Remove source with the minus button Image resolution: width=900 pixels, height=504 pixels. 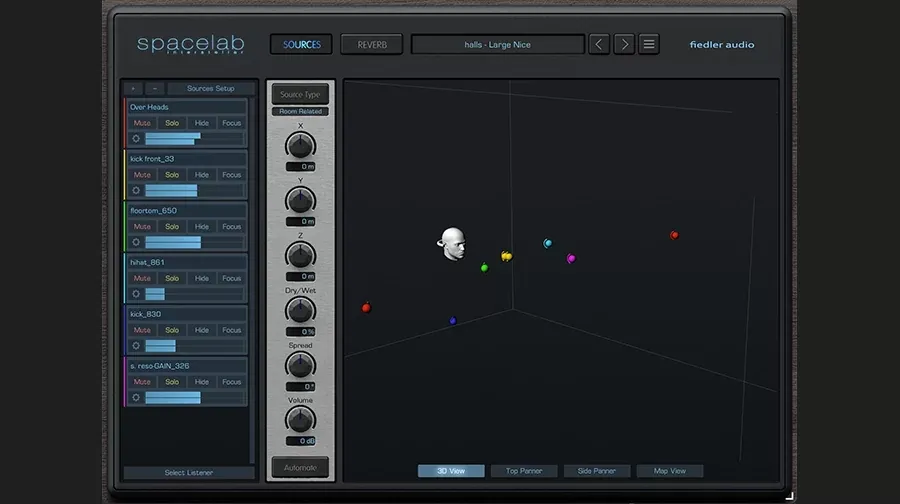pyautogui.click(x=154, y=88)
